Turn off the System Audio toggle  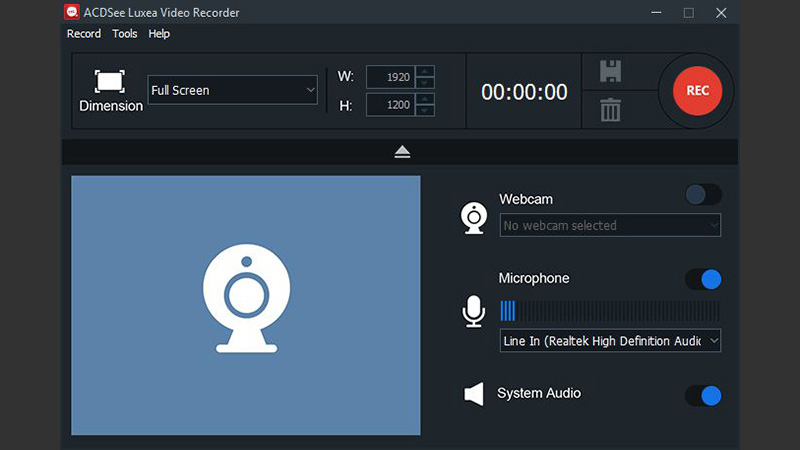(x=703, y=396)
